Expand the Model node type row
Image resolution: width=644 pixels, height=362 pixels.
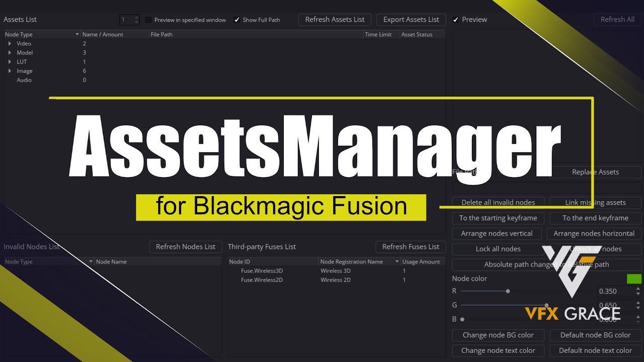10,53
